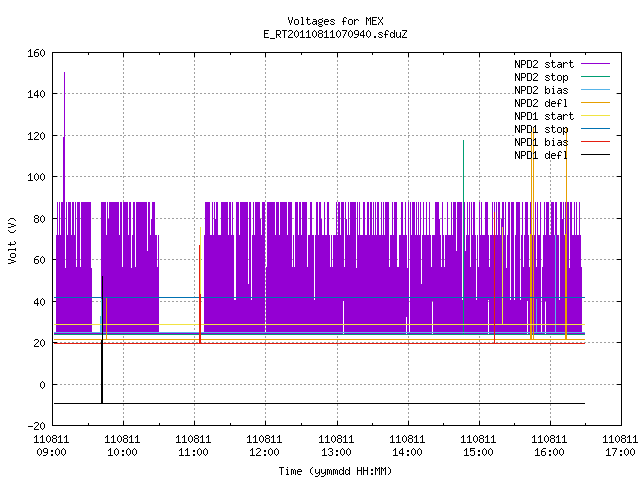This screenshot has height=480, width=640.
Task: Click the 110811 12:00 time tick label
Action: coord(264,446)
